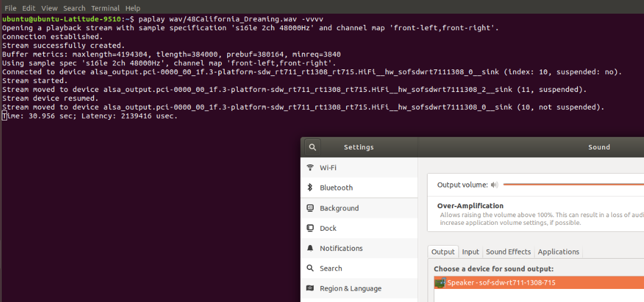Click the Dock icon in sidebar
Screen dimensions: 644x302
coord(311,228)
